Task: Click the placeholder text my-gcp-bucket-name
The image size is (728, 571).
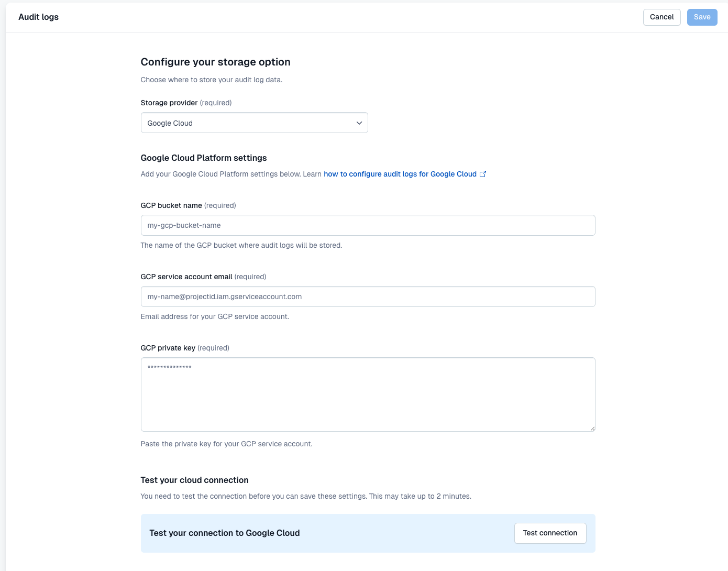Action: 184,225
